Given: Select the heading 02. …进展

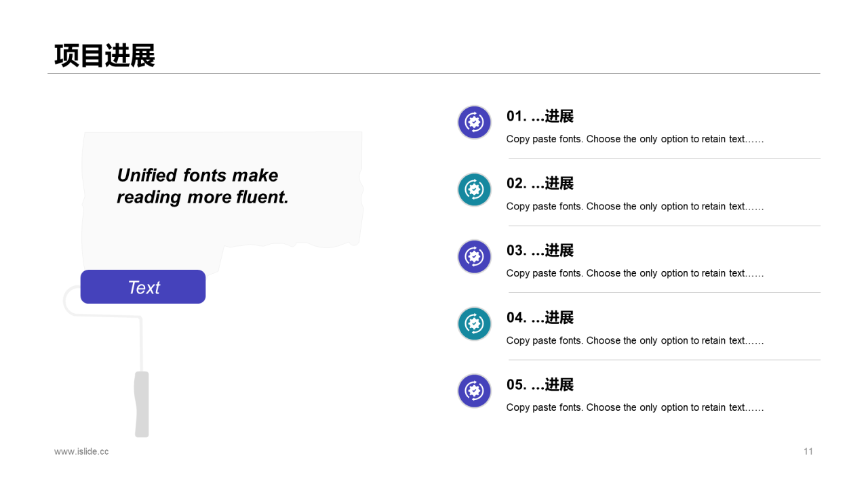Looking at the screenshot, I should (540, 183).
